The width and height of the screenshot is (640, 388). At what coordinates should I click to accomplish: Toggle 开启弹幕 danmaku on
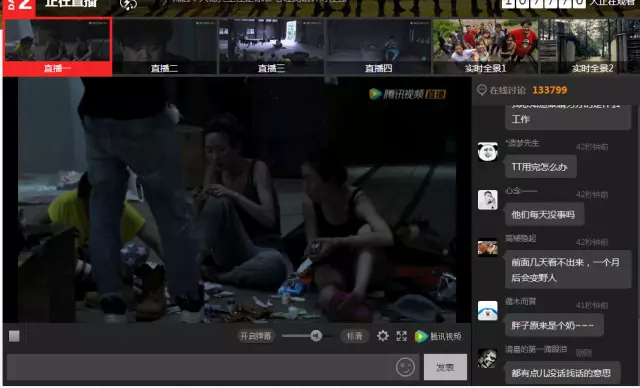[256, 336]
